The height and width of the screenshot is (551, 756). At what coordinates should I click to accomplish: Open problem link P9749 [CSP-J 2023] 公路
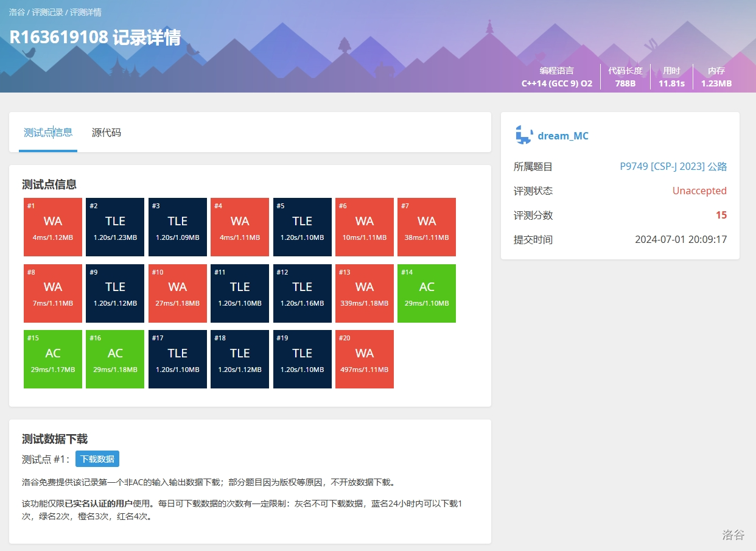(673, 167)
